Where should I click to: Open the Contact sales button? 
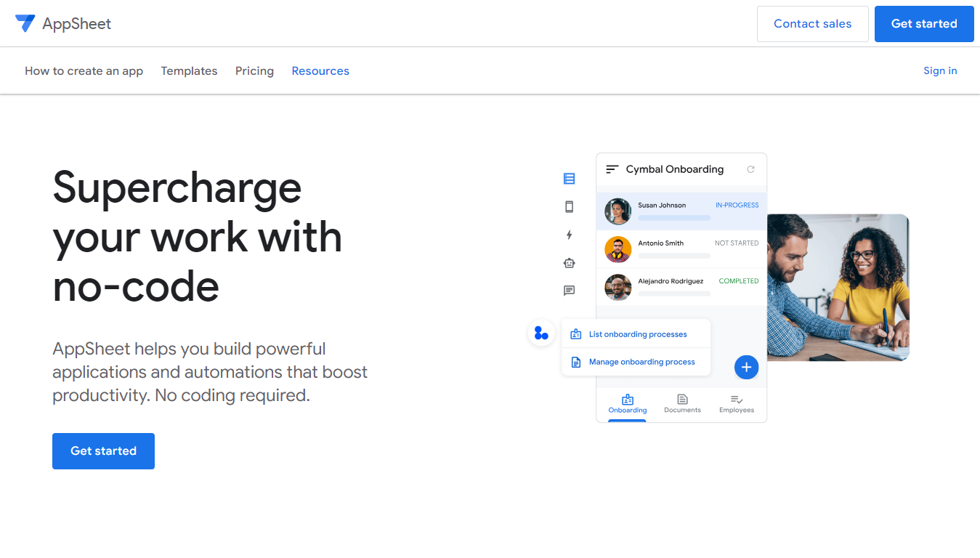[x=812, y=24]
